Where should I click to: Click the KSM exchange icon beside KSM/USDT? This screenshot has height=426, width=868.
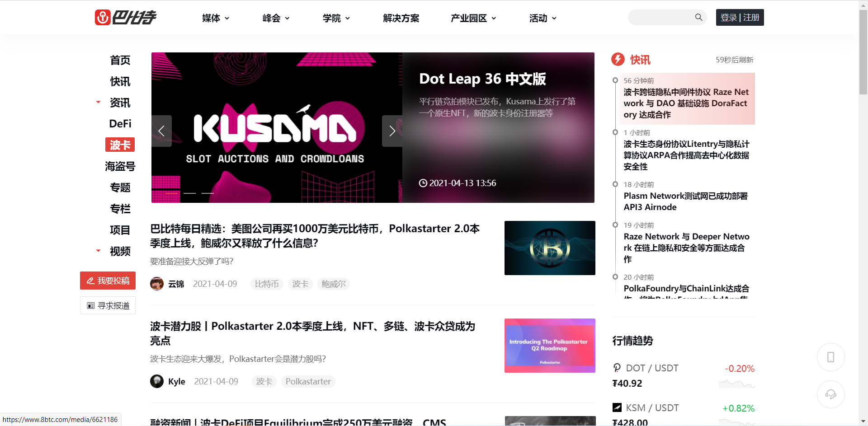(x=617, y=407)
